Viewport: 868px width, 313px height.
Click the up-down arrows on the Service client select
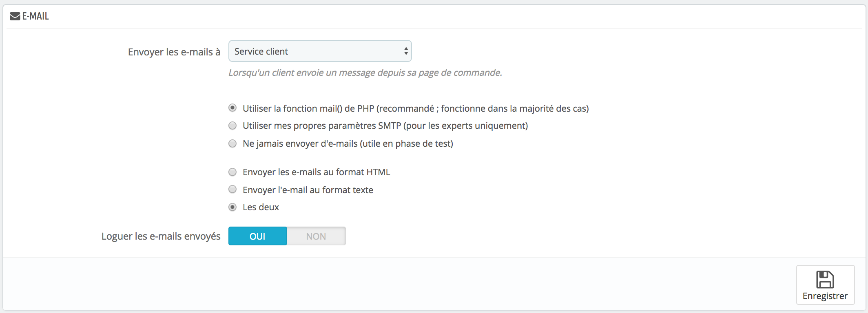(x=406, y=51)
